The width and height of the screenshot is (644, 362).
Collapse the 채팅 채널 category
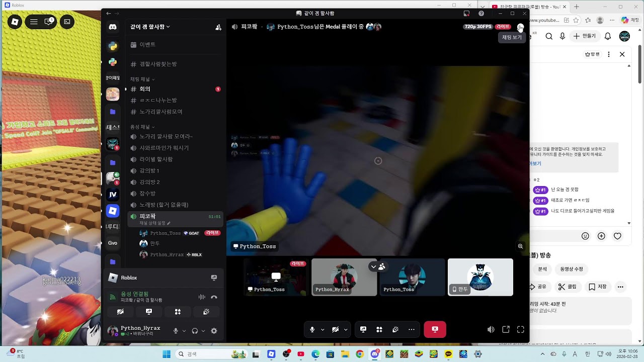click(x=142, y=79)
